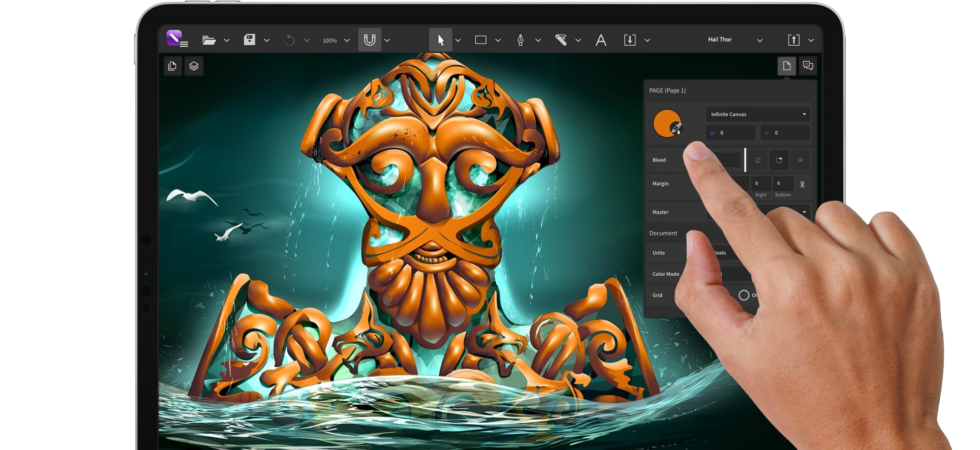Switch to the Comments panel tab
The height and width of the screenshot is (450, 980).
click(x=808, y=66)
